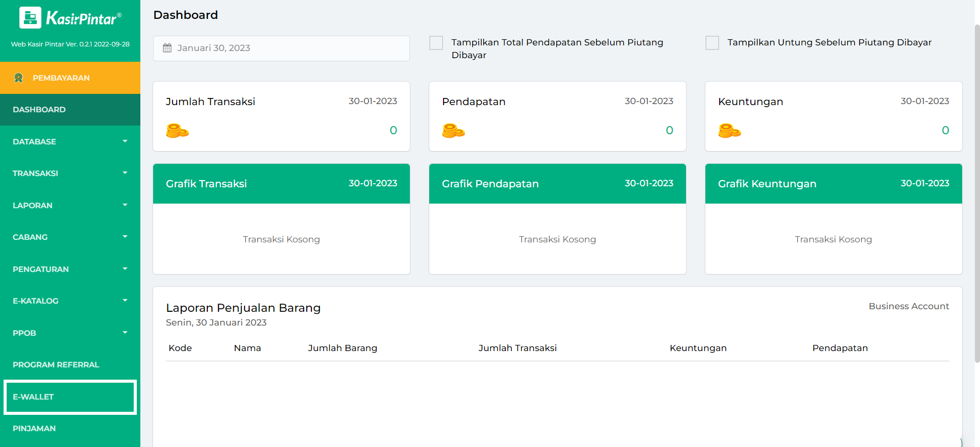This screenshot has width=980, height=447.
Task: Open the PEMBAYARAN menu item
Action: (70, 78)
